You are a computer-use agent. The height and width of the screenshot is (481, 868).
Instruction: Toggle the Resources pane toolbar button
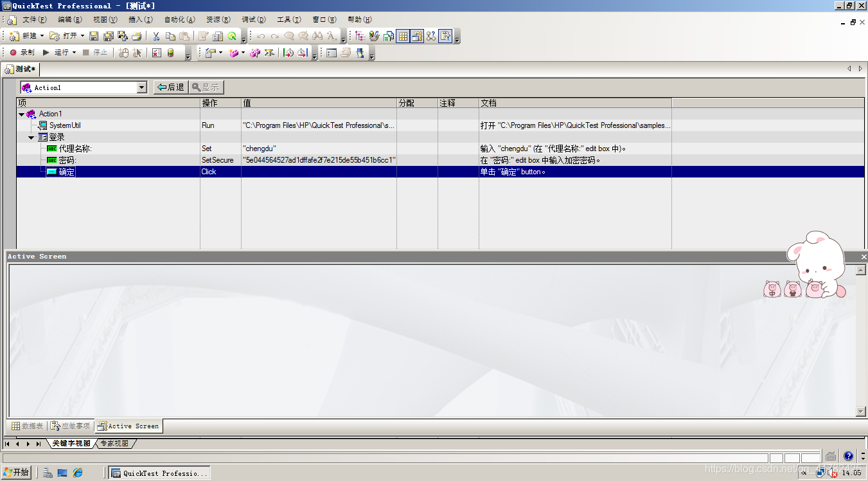coord(389,36)
